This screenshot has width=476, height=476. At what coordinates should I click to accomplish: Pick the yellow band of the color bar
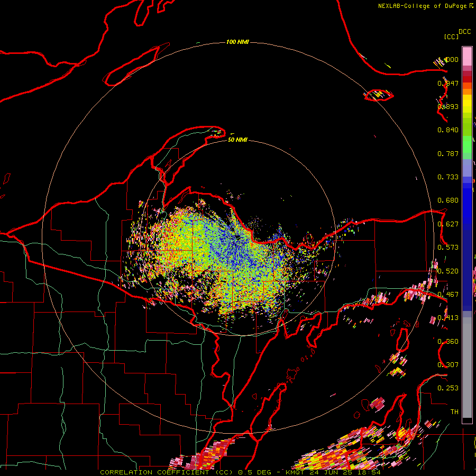pyautogui.click(x=467, y=105)
